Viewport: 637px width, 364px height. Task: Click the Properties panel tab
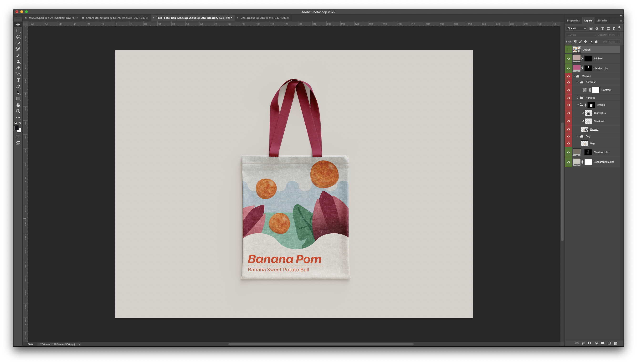(573, 21)
